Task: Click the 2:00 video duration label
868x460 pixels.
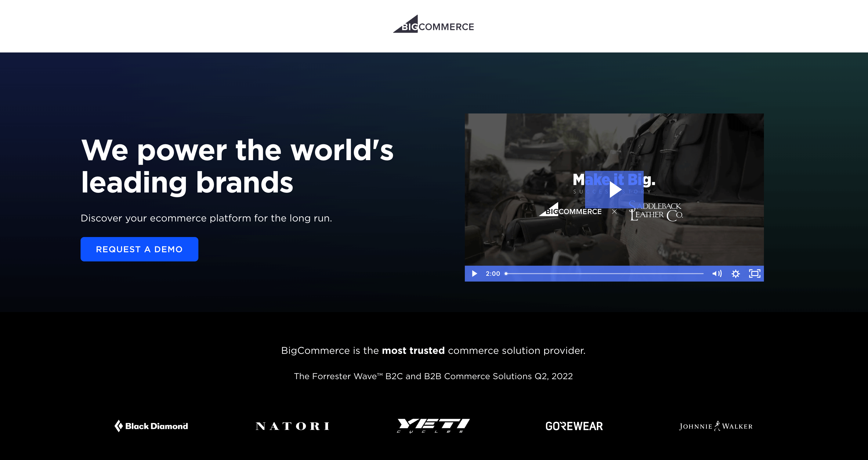Action: pos(493,274)
